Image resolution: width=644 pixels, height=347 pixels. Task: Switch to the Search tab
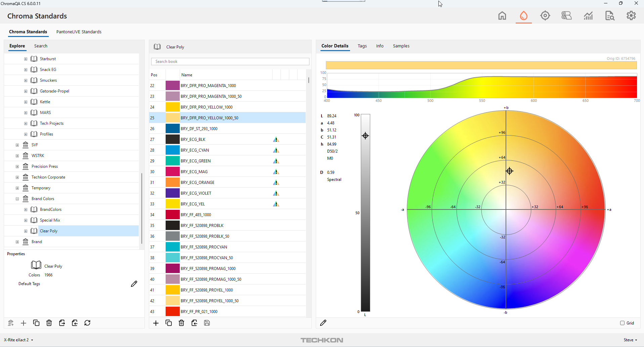(41, 46)
